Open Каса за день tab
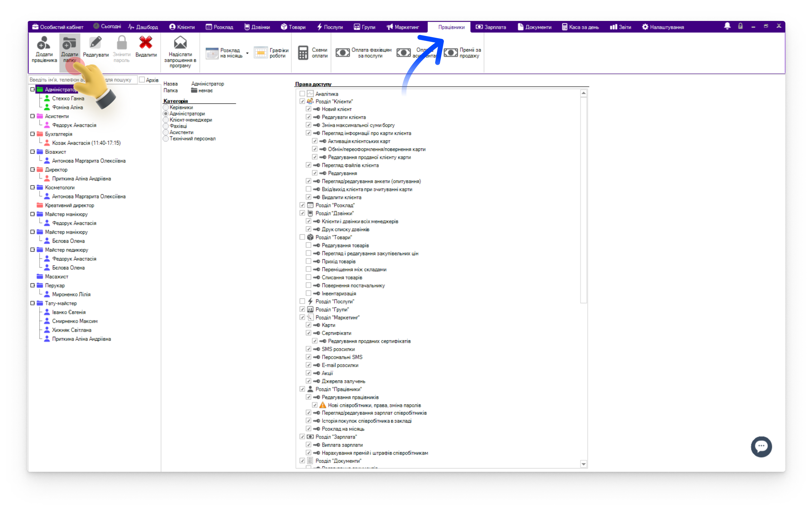This screenshot has width=812, height=508. click(x=580, y=27)
